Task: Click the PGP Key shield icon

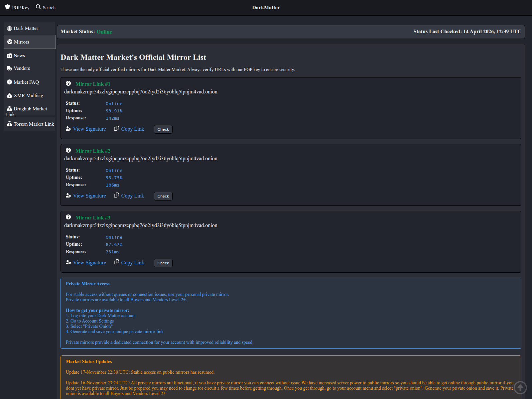Action: click(x=8, y=7)
